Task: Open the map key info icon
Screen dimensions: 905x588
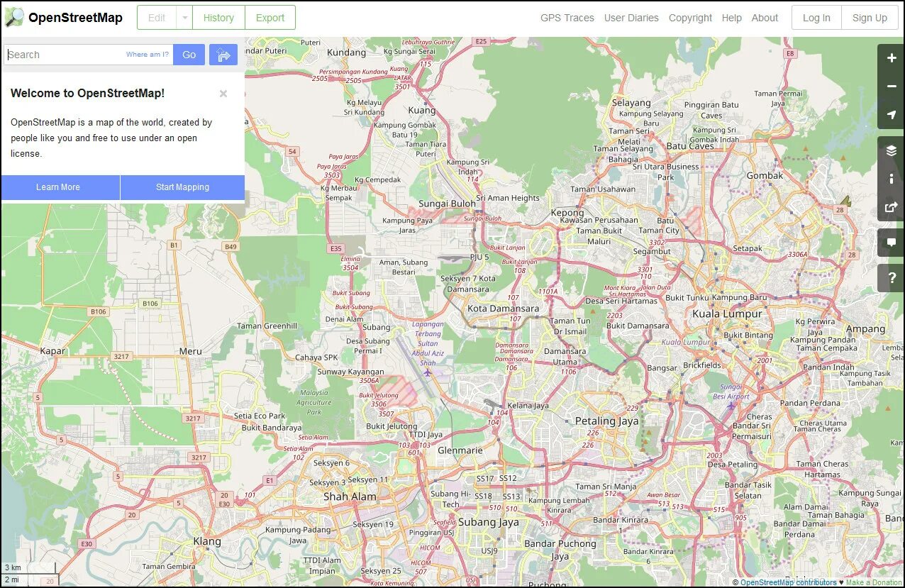Action: point(892,179)
